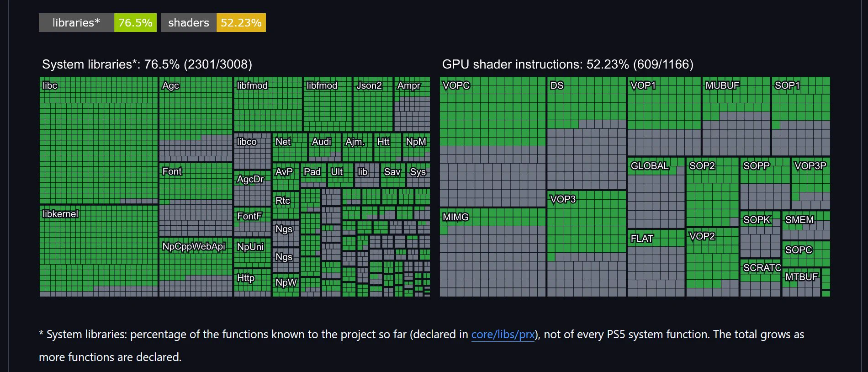Select the Ampr library block
868x372 pixels.
(x=412, y=104)
